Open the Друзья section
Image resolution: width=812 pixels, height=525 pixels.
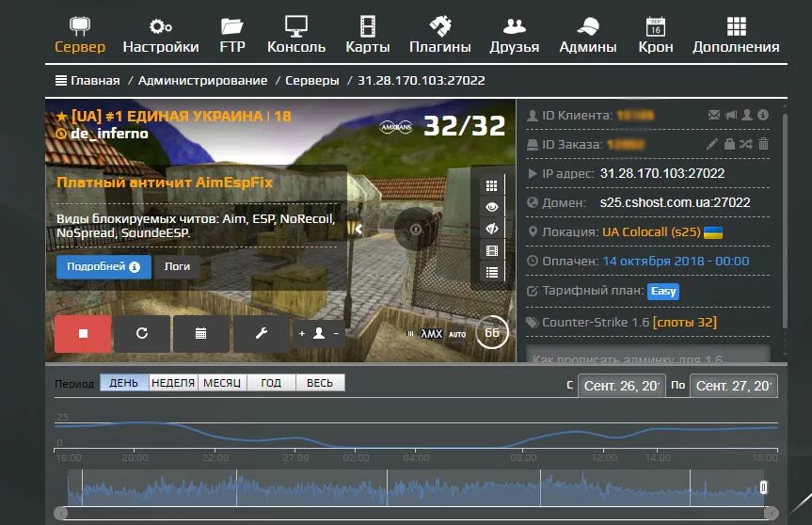(515, 35)
